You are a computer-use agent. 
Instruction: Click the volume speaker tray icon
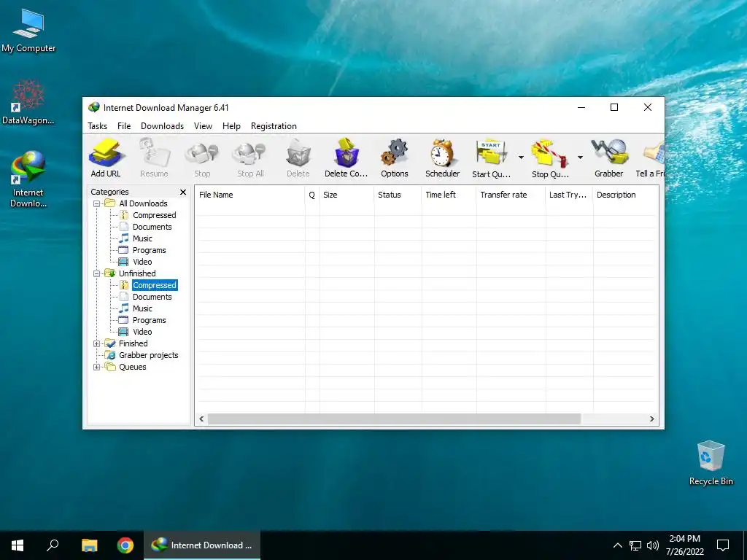(653, 545)
